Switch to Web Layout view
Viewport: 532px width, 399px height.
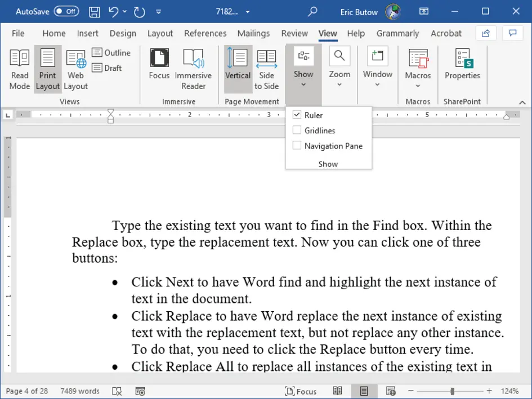75,69
